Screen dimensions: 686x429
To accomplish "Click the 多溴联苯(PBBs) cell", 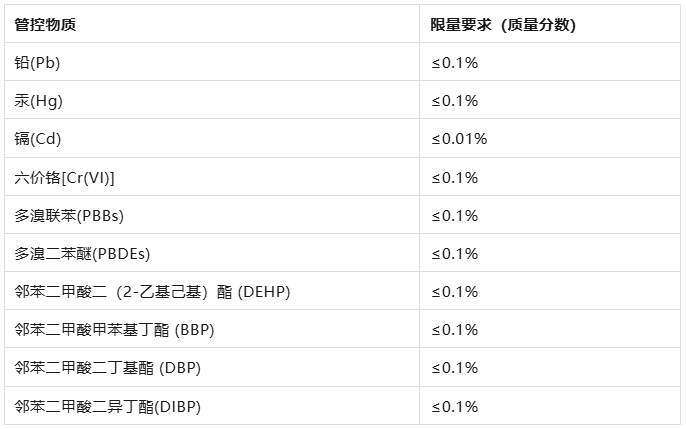I will coord(69,216).
